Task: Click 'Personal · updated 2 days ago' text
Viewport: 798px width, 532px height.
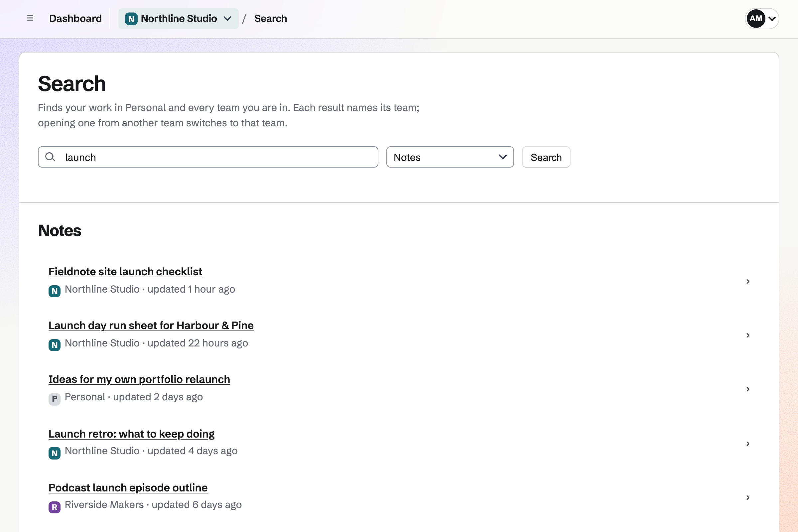Action: pos(134,397)
